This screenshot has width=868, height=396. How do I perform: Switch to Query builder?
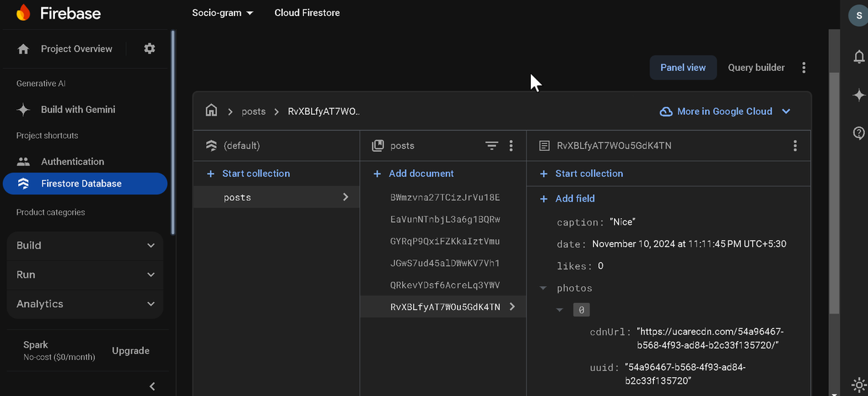(x=756, y=67)
